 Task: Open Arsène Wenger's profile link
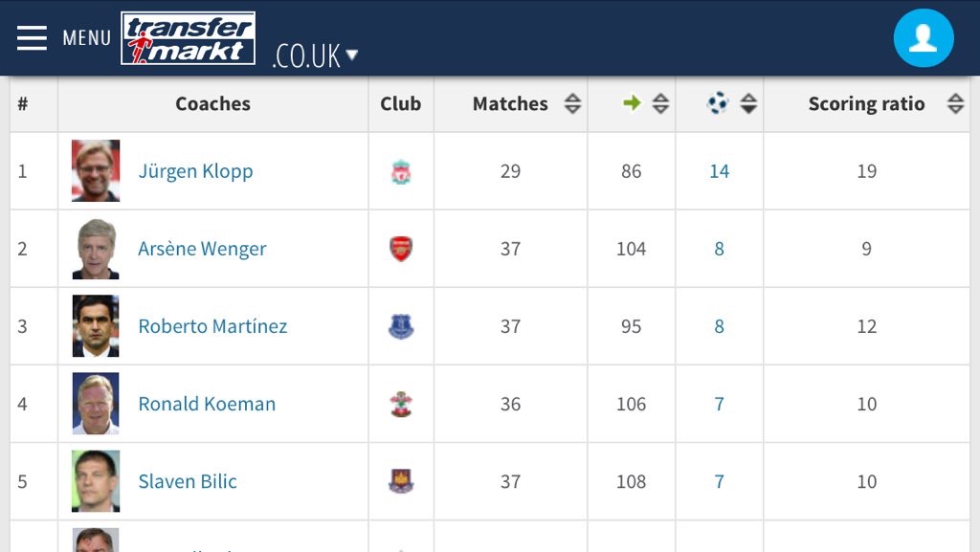(202, 250)
